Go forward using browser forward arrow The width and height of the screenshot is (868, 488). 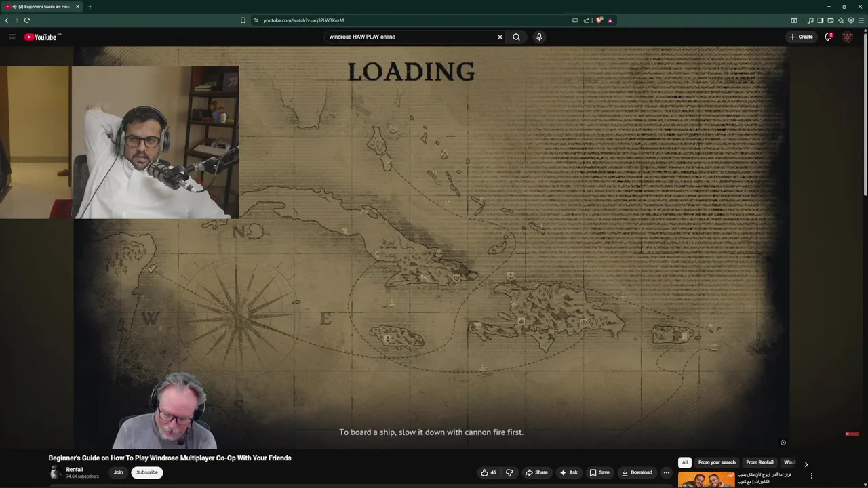pos(17,20)
